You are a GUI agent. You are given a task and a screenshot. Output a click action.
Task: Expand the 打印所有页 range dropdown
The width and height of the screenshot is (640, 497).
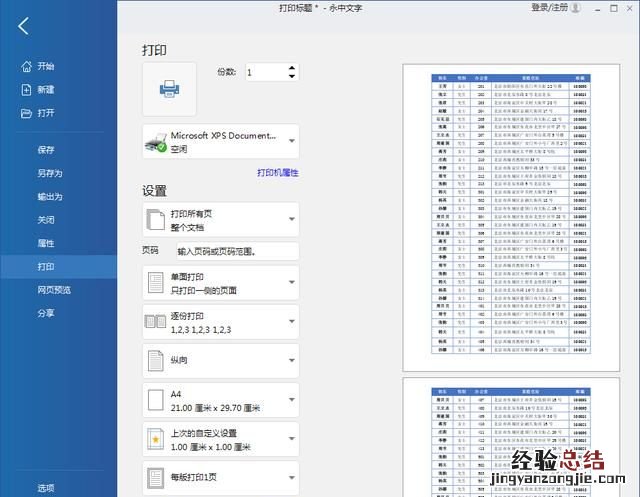click(292, 219)
